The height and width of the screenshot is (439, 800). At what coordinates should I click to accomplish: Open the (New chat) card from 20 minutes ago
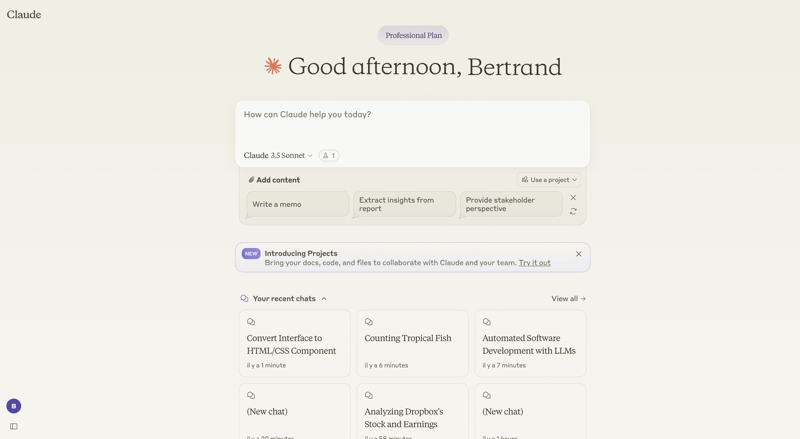coord(295,411)
